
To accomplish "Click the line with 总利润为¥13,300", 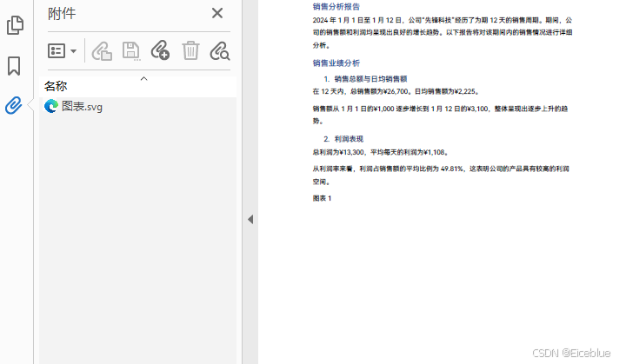I will click(x=382, y=153).
